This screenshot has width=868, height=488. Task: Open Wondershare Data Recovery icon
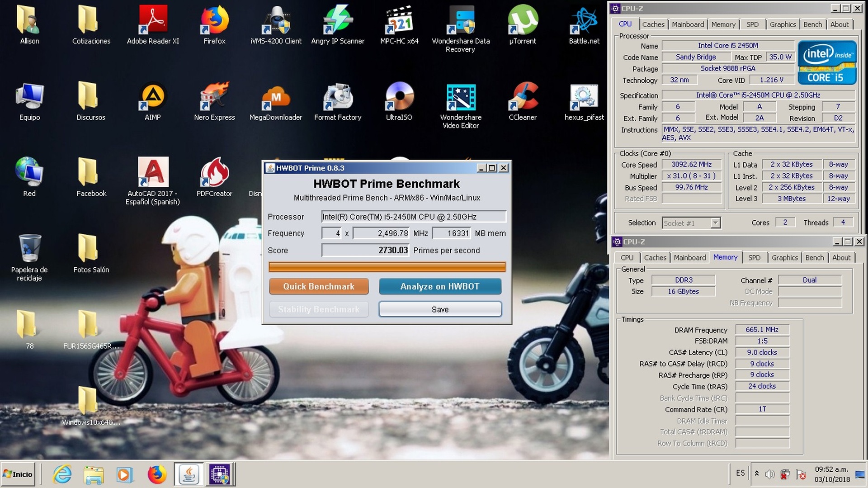point(461,29)
